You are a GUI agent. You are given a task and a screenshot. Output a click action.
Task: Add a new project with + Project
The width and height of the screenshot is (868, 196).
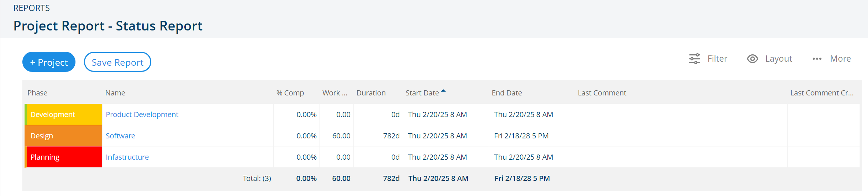[49, 62]
